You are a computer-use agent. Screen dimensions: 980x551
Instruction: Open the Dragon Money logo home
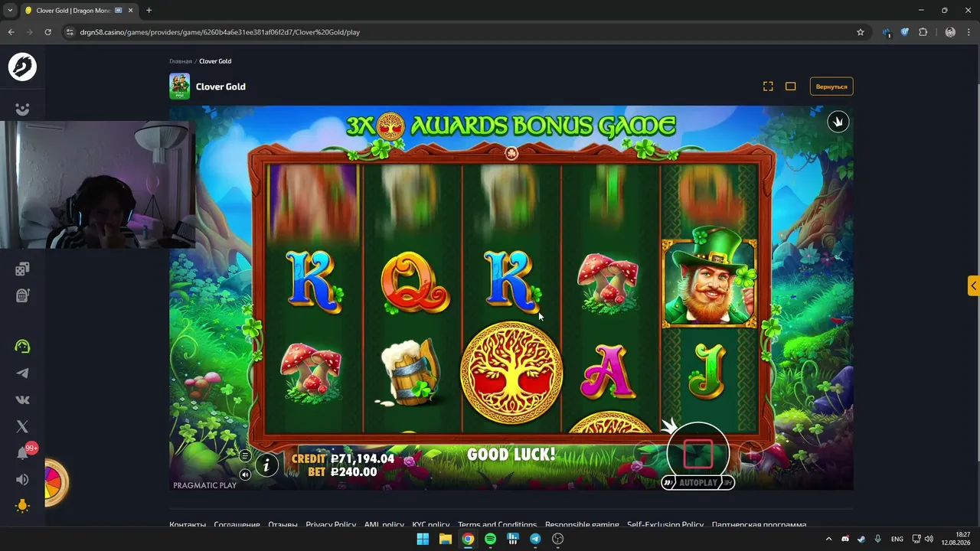point(22,67)
